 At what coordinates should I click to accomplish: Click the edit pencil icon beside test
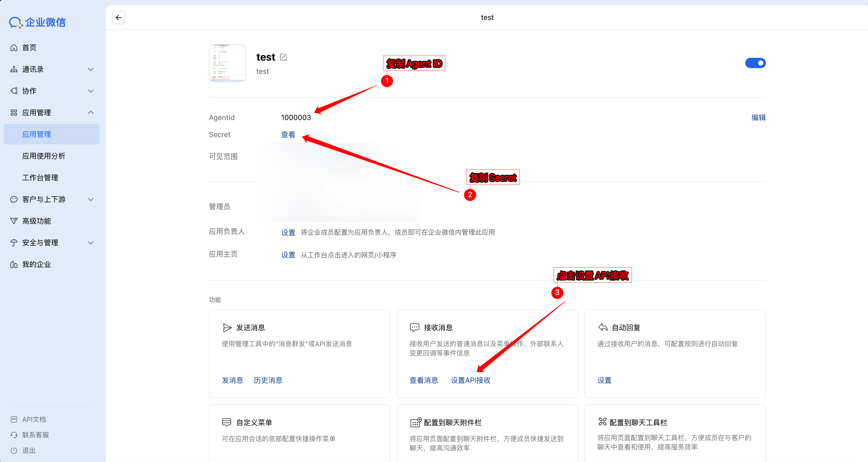(x=283, y=57)
